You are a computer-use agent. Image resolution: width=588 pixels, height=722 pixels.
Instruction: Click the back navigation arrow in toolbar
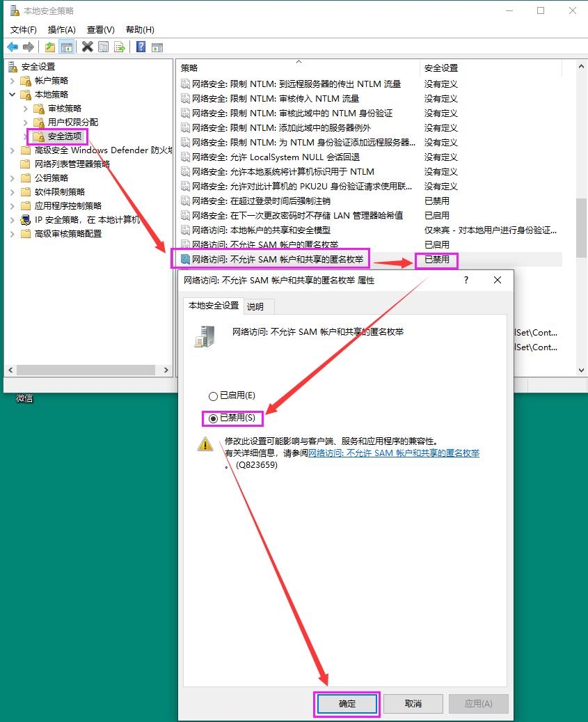point(13,46)
